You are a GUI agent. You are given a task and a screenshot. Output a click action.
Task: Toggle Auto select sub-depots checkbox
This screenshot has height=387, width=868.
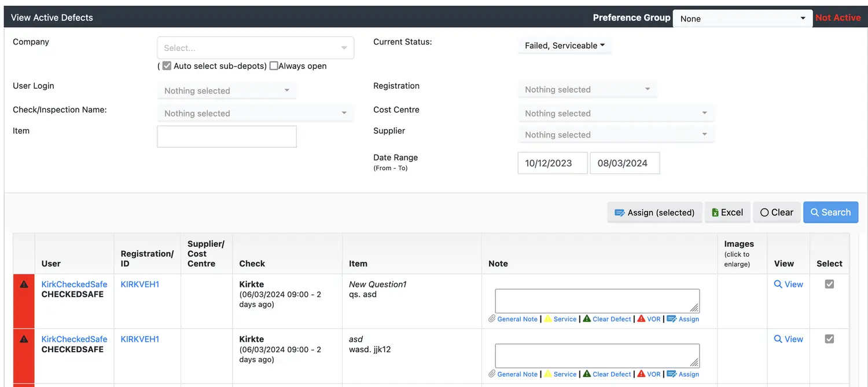(167, 66)
